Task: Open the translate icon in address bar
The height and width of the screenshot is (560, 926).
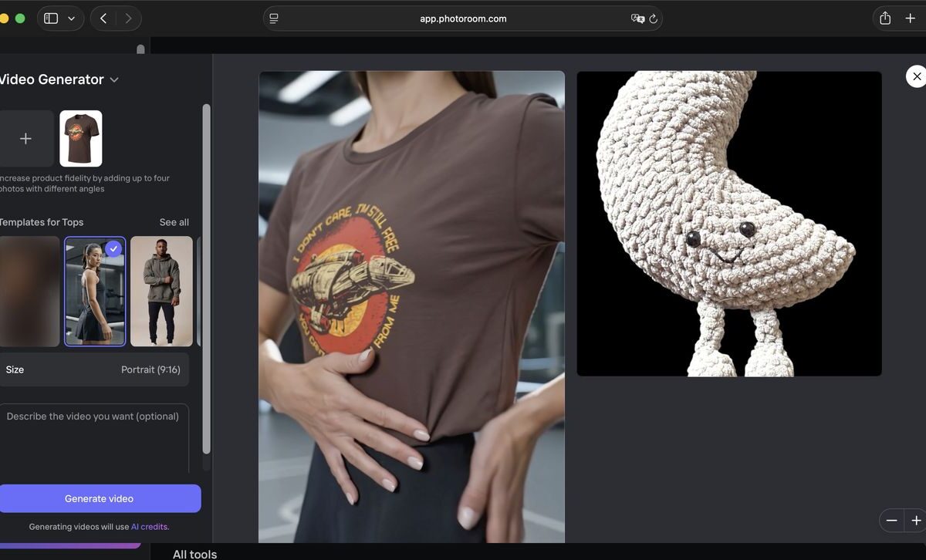Action: point(637,19)
